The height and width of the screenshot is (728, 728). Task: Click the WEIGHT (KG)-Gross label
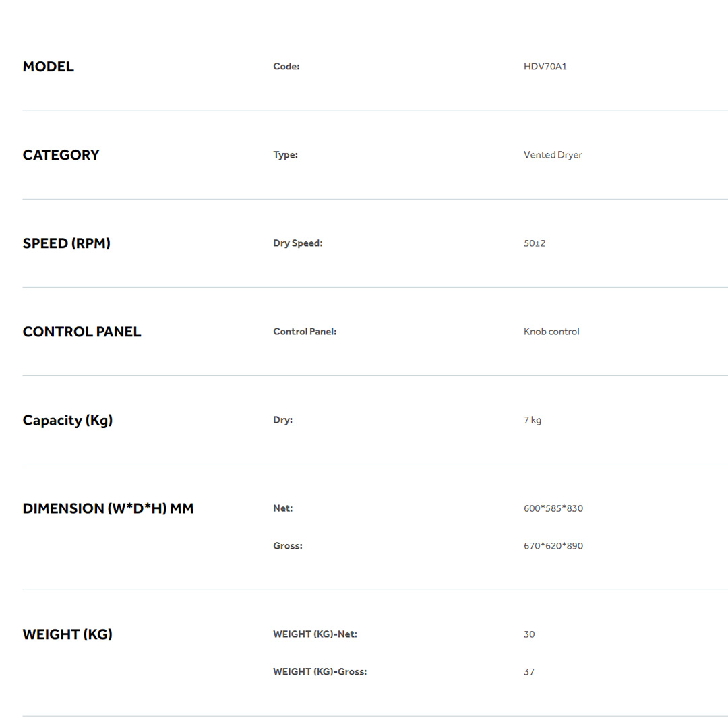coord(320,672)
